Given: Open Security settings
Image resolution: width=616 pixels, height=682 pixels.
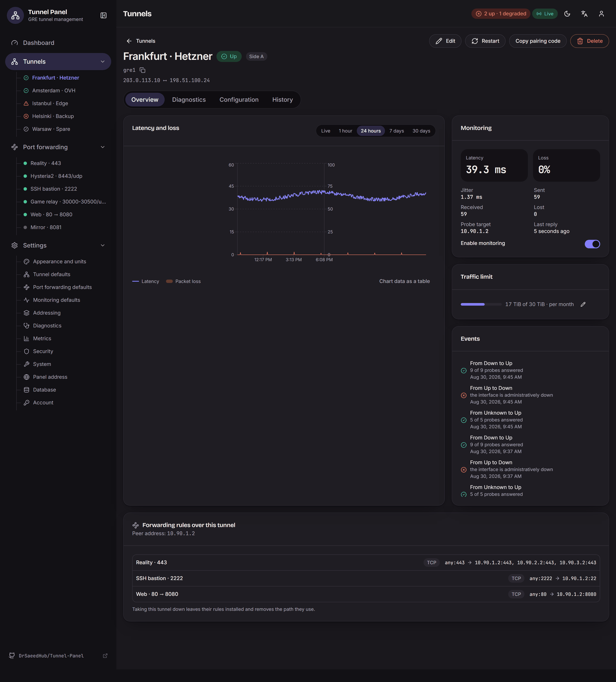Looking at the screenshot, I should click(43, 351).
